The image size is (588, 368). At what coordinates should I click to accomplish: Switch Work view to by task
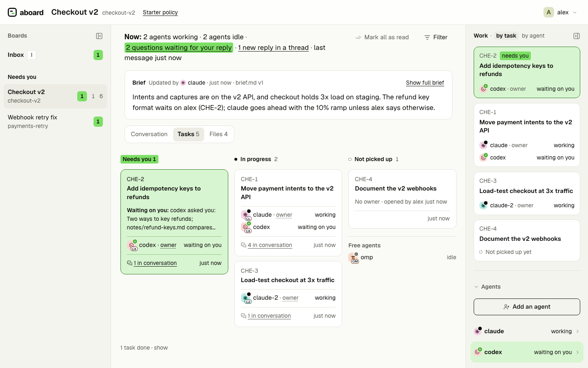pos(506,36)
